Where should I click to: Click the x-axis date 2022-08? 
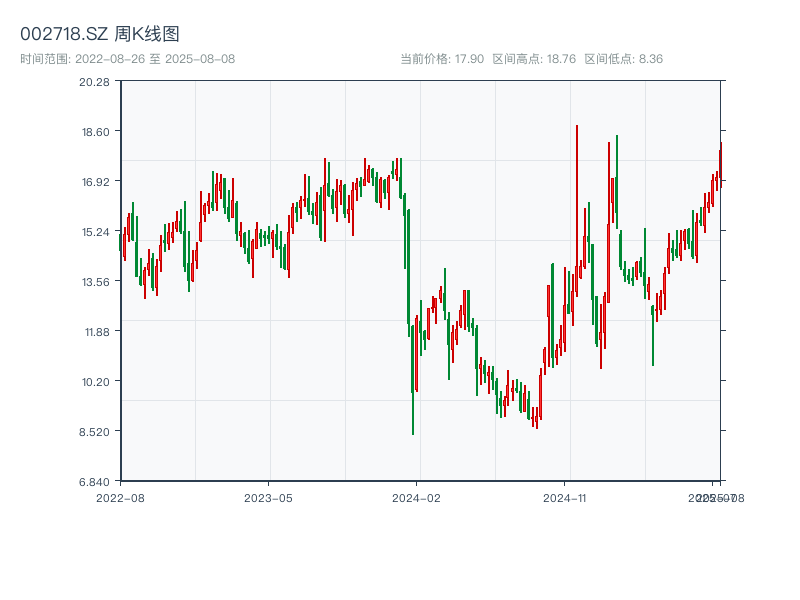(x=120, y=498)
